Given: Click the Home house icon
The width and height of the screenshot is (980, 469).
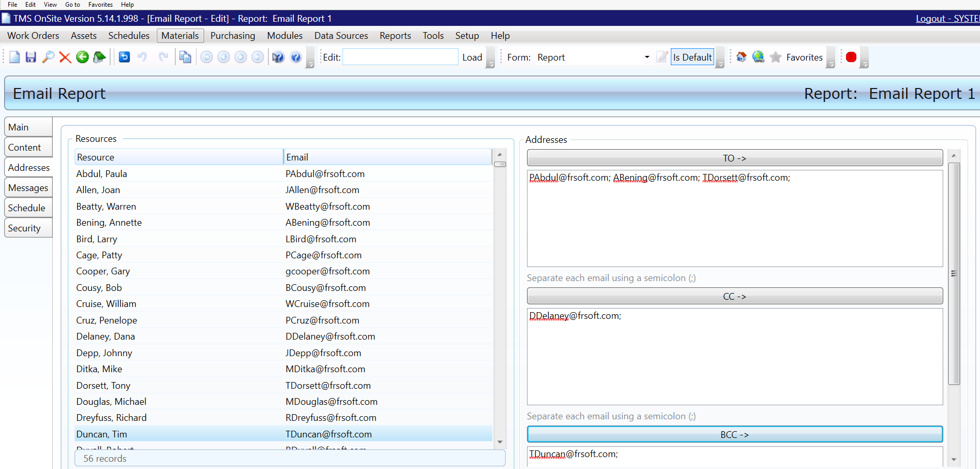Looking at the screenshot, I should tap(742, 57).
